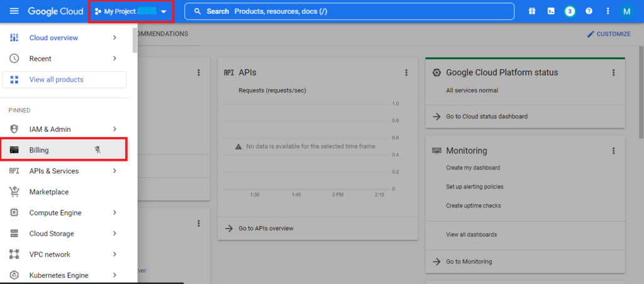Click the search products and resources field
644x284 pixels.
point(349,11)
